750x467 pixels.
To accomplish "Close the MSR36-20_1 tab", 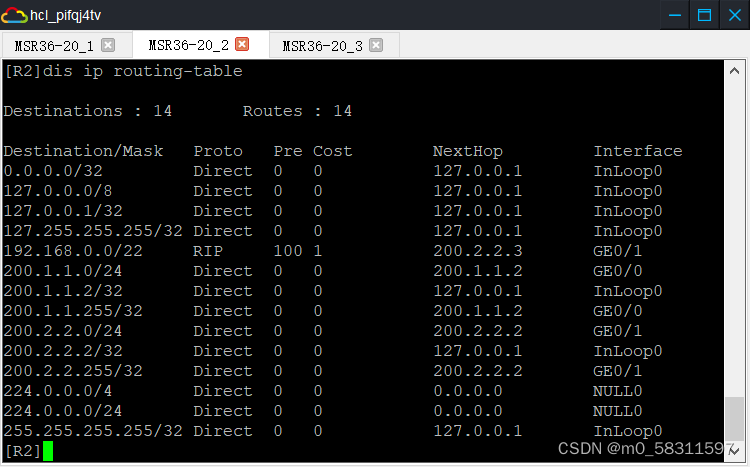I will (108, 45).
